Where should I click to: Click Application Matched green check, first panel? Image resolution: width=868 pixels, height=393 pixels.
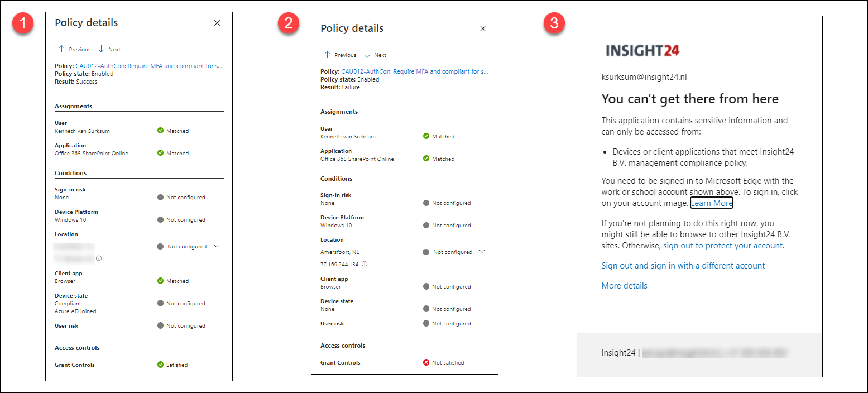pyautogui.click(x=160, y=153)
